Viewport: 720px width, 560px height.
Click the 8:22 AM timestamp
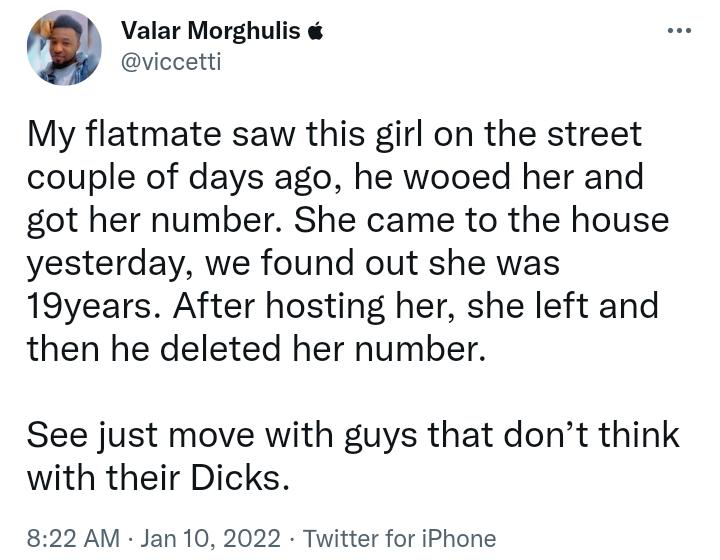[x=73, y=538]
